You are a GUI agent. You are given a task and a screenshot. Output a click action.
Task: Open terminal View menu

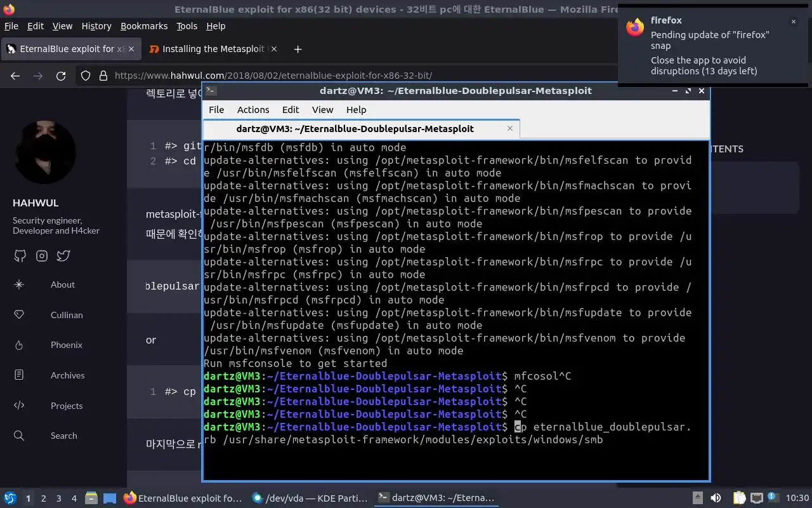click(322, 110)
